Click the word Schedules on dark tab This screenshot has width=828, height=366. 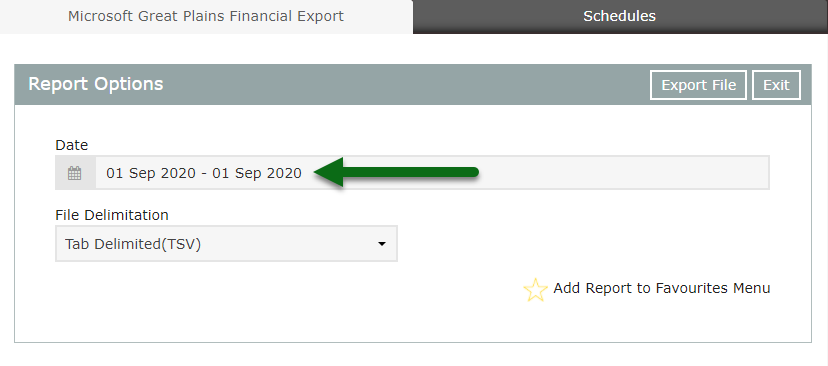(620, 16)
